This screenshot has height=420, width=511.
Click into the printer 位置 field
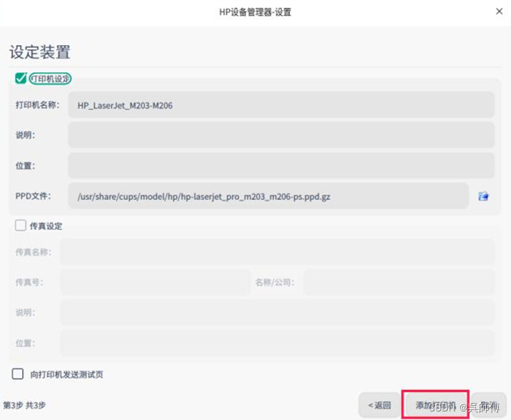(281, 165)
